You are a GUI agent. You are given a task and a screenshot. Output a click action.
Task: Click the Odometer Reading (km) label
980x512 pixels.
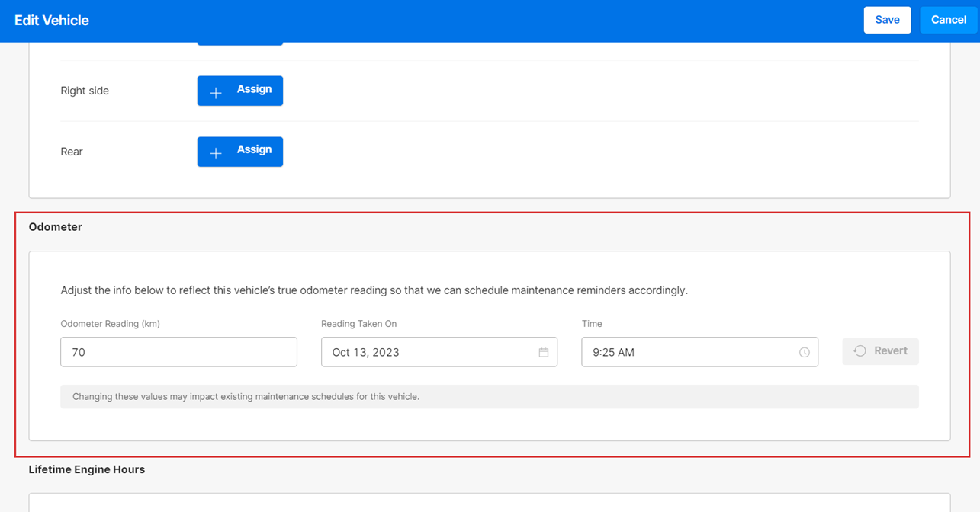(x=110, y=324)
